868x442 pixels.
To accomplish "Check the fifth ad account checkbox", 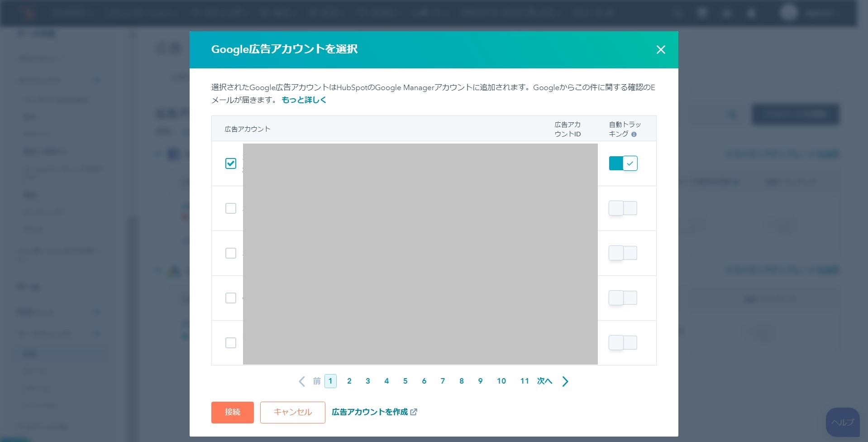I will pos(231,343).
